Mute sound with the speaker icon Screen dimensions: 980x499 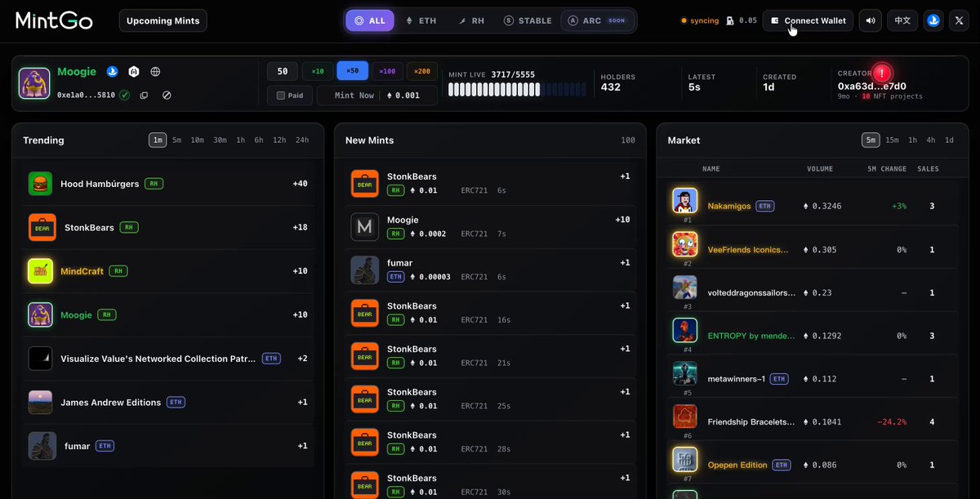pos(871,20)
